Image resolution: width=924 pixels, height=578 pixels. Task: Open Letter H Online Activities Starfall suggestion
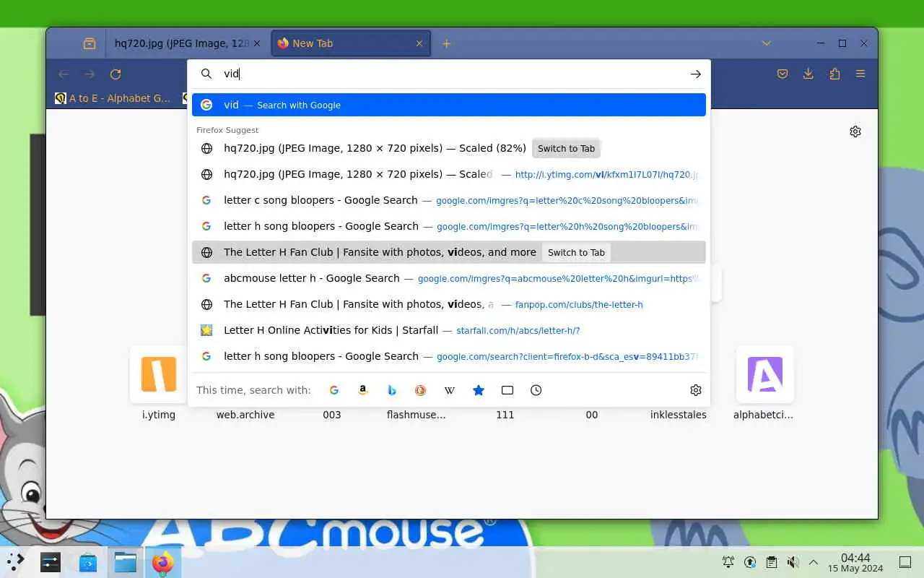(449, 330)
